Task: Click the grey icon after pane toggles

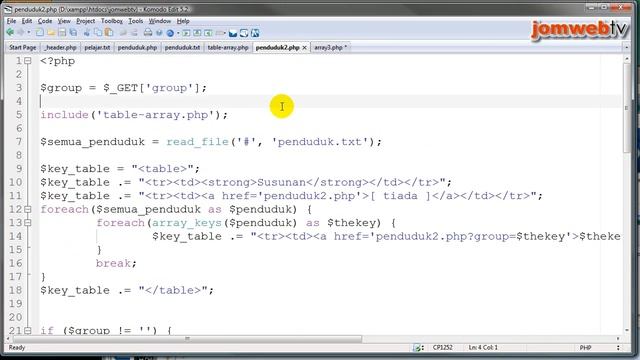Action: tap(221, 33)
